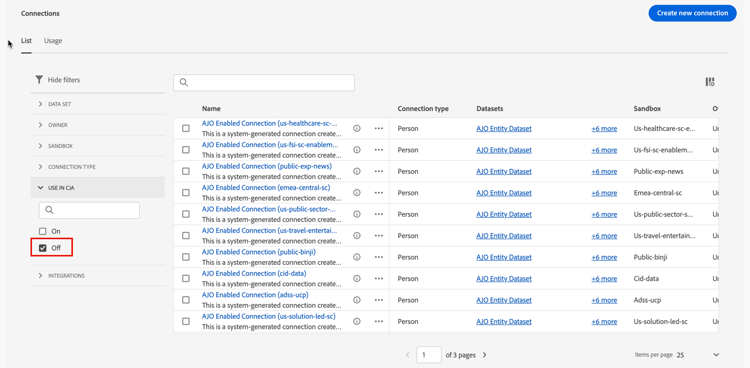Expand the Integrations filter section
Viewport: 750px width, 368px height.
point(98,276)
